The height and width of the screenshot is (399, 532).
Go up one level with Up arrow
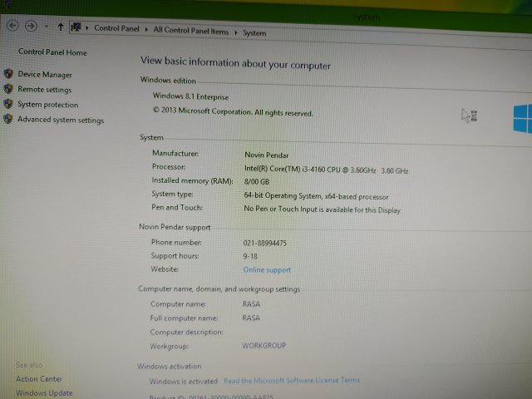[61, 27]
